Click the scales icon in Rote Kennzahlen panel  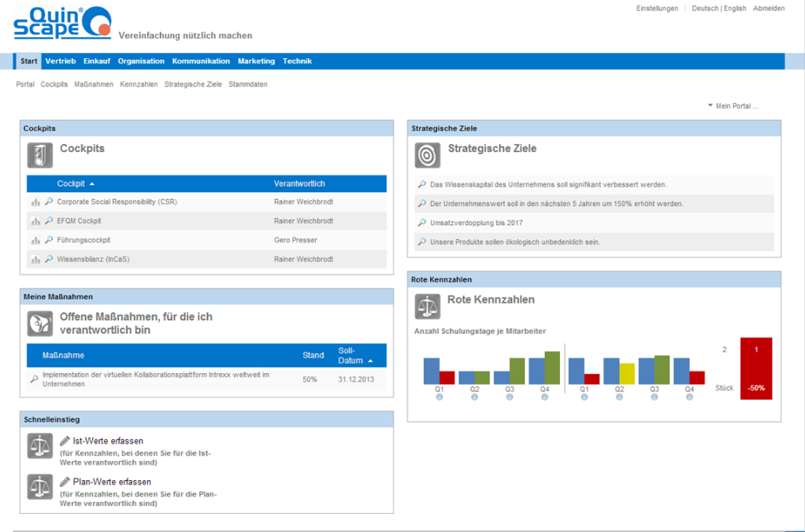click(427, 306)
